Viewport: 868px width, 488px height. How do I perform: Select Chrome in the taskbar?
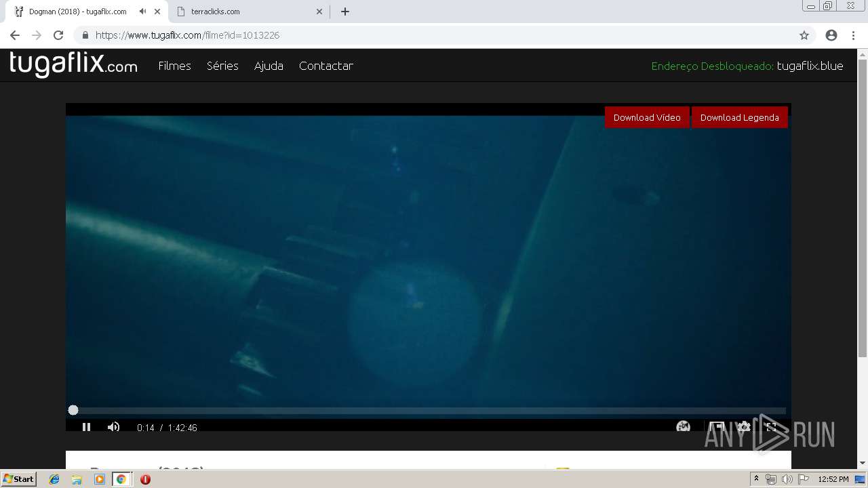[121, 479]
